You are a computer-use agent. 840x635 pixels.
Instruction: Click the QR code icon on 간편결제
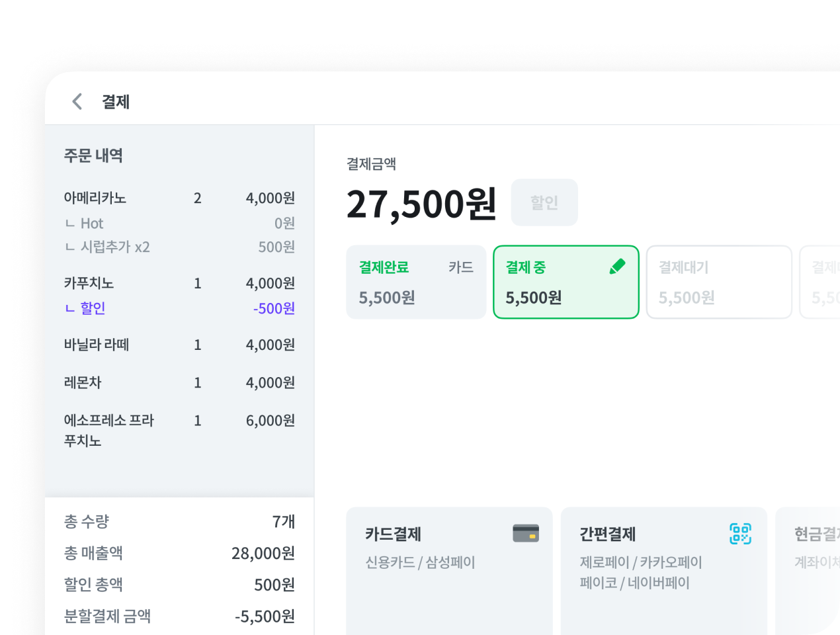pos(740,533)
